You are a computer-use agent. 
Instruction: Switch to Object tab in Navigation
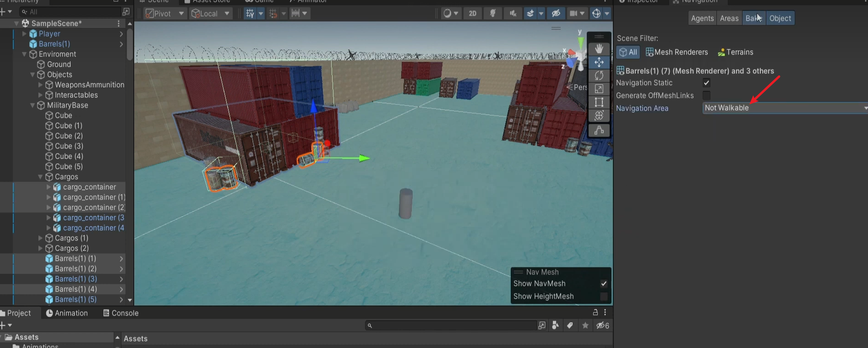pyautogui.click(x=780, y=18)
